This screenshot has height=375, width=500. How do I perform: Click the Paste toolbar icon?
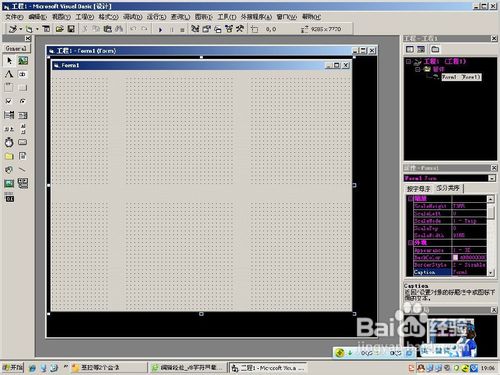(107, 29)
